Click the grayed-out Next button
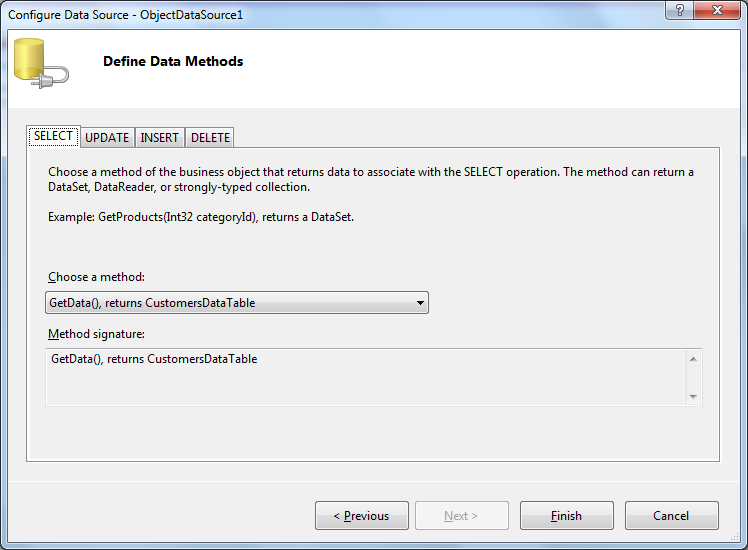The height and width of the screenshot is (550, 748). click(x=461, y=516)
